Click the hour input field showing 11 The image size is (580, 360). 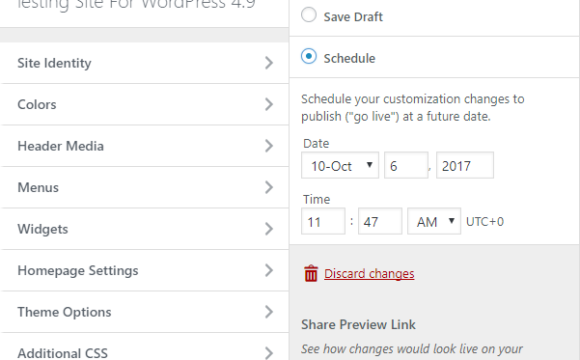coord(323,221)
